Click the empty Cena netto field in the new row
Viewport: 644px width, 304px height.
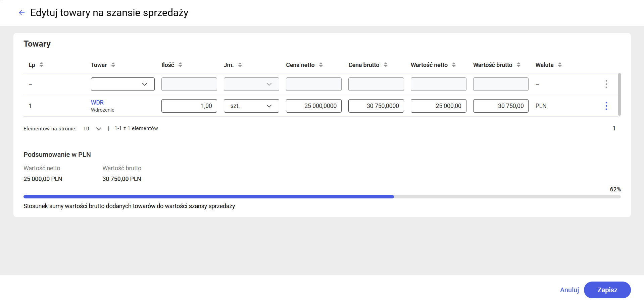(x=314, y=84)
